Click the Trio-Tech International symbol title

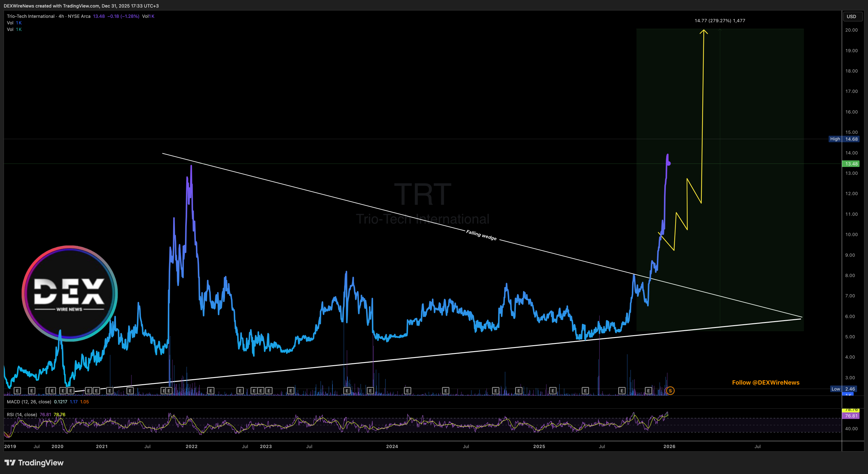[31, 16]
